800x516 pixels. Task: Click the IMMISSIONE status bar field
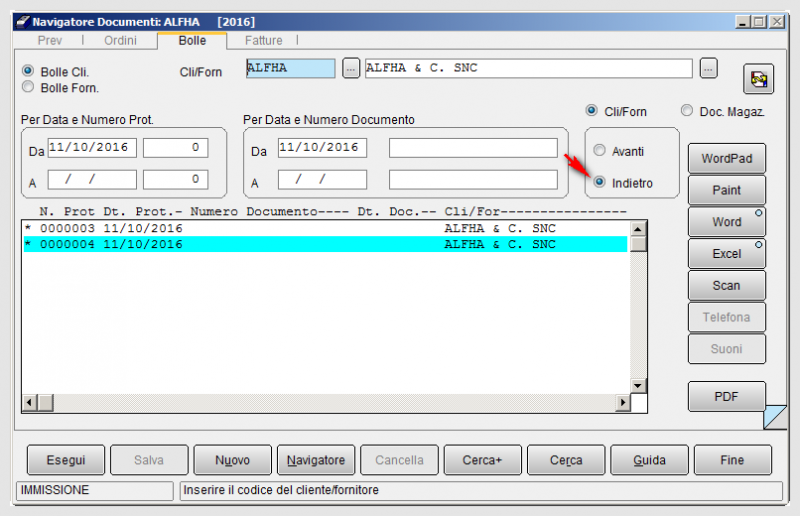click(95, 490)
